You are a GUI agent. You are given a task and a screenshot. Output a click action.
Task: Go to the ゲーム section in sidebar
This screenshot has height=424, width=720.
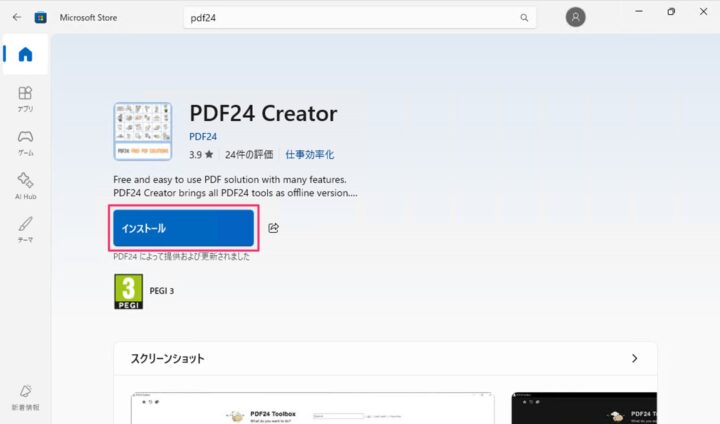coord(25,142)
